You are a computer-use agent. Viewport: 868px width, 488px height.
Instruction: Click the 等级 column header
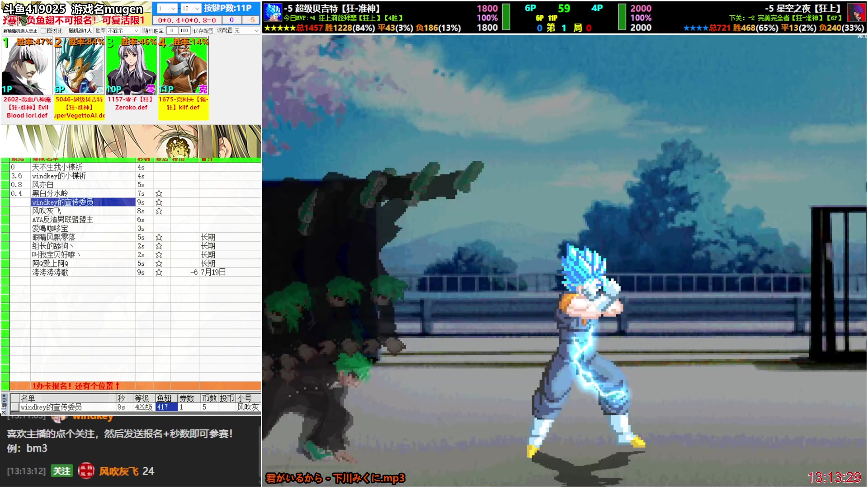pos(144,398)
